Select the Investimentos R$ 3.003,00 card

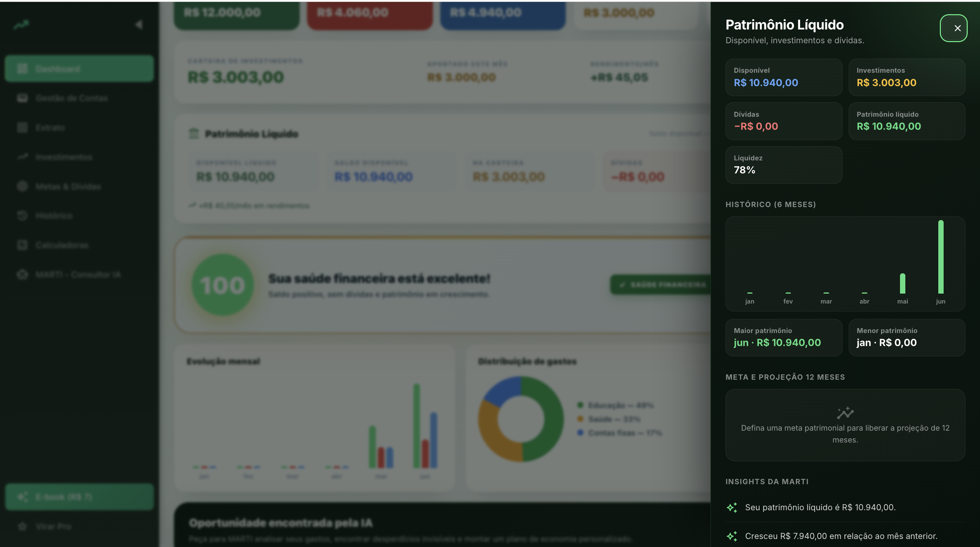point(906,77)
